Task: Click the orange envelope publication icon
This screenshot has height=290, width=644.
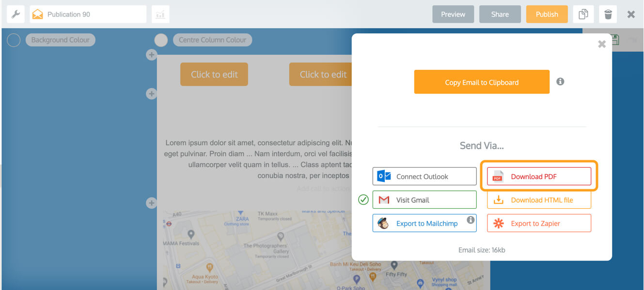Action: [37, 14]
